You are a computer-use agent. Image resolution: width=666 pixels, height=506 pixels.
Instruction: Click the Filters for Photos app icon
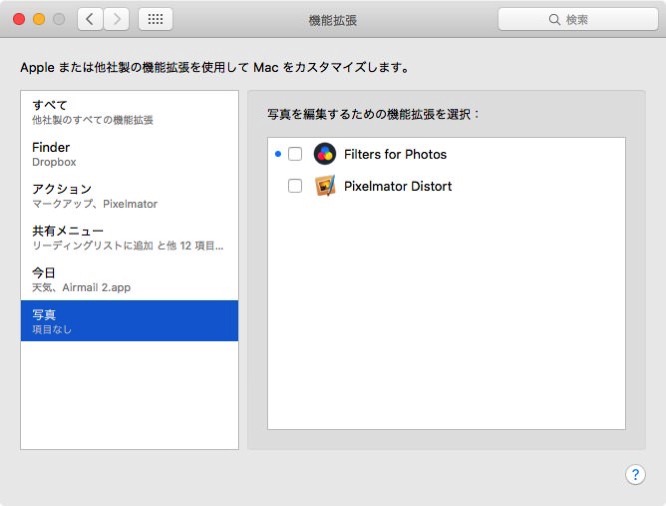(325, 154)
